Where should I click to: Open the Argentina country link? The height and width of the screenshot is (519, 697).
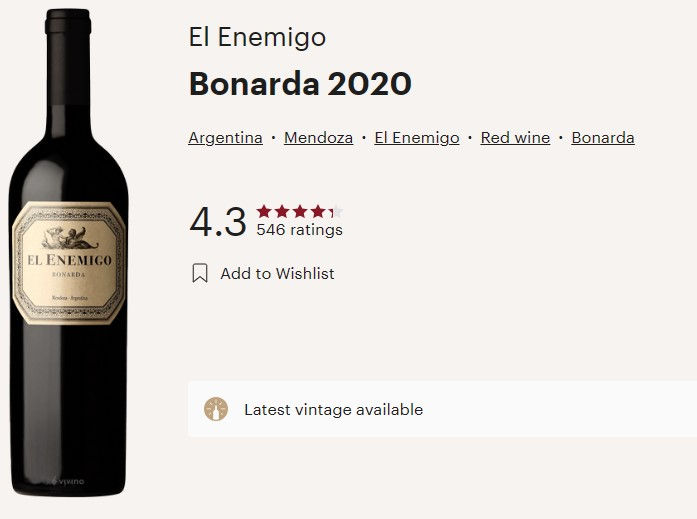click(x=225, y=138)
